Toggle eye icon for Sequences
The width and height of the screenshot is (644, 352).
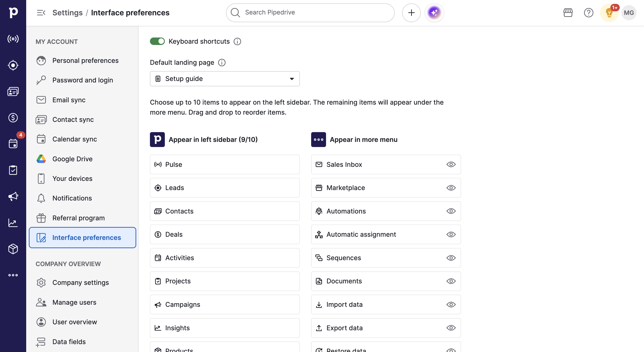pos(451,258)
